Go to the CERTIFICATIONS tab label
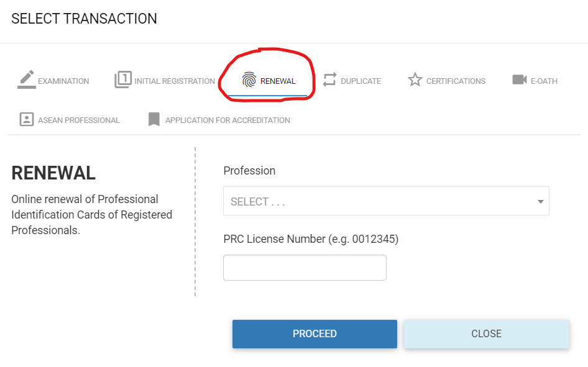This screenshot has width=588, height=367. (456, 81)
